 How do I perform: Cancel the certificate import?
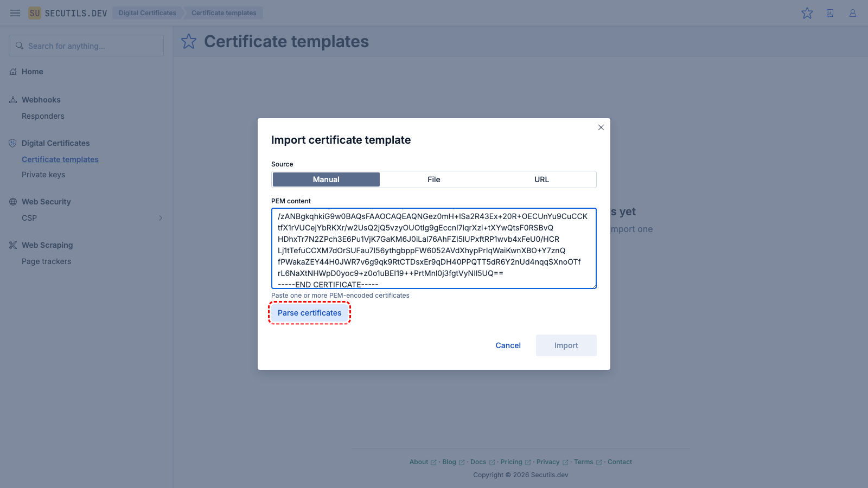[x=508, y=345]
